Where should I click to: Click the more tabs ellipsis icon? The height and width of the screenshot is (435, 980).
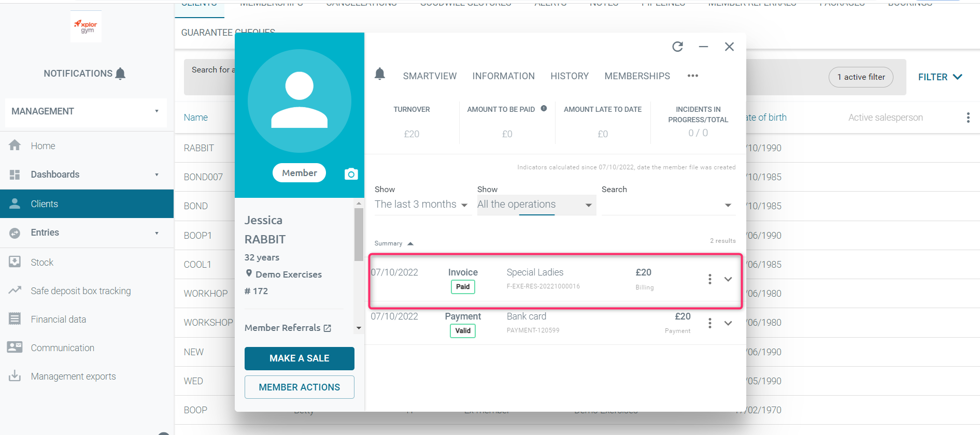pyautogui.click(x=693, y=76)
